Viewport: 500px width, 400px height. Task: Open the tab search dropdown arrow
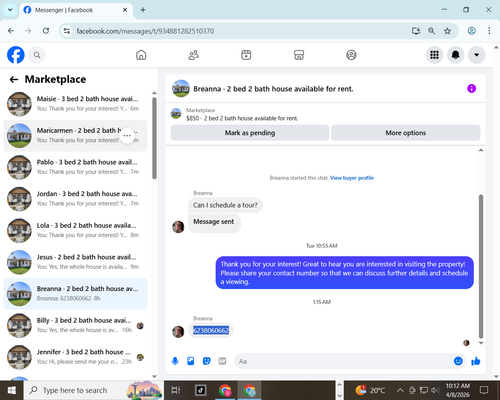[x=10, y=10]
